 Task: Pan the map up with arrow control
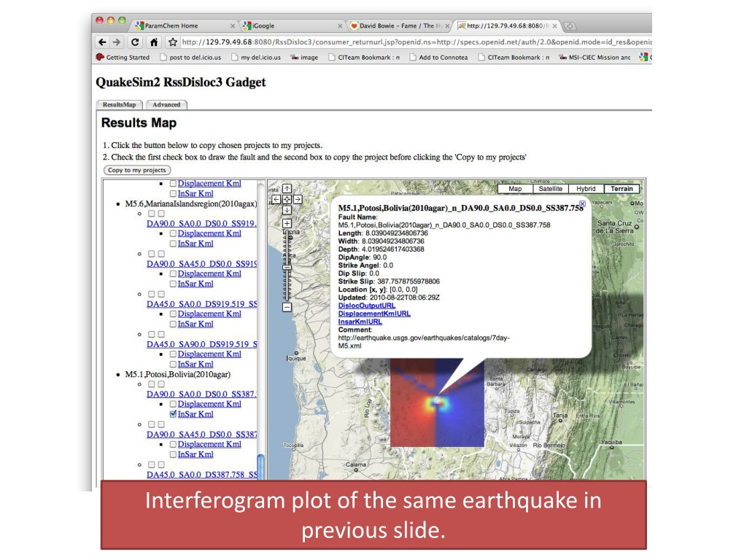point(287,189)
